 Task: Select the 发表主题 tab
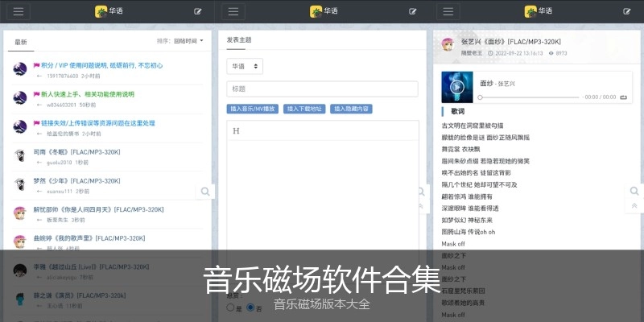click(x=239, y=40)
